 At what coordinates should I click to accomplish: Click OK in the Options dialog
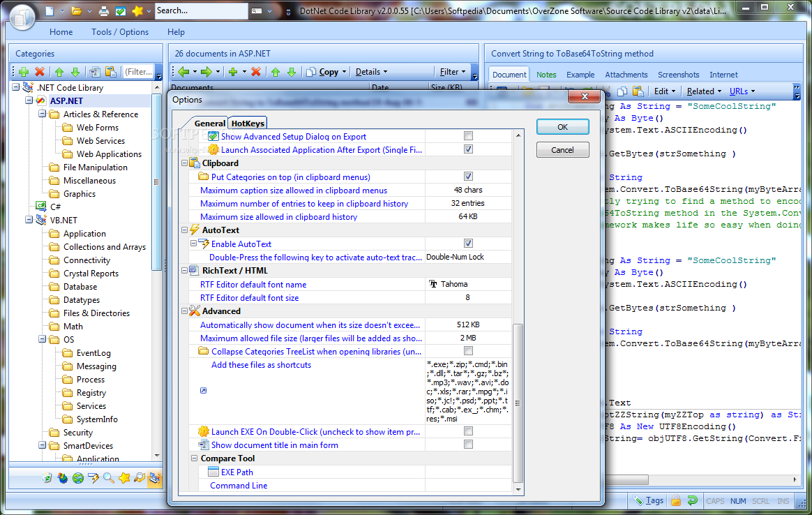[x=562, y=127]
